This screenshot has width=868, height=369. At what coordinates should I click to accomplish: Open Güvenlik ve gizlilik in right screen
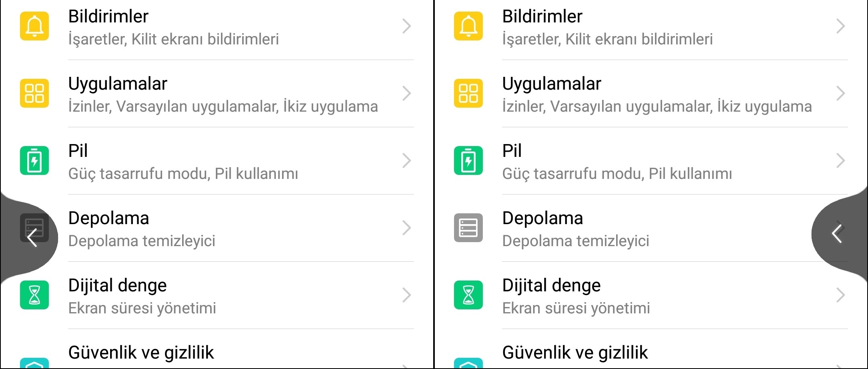[575, 353]
